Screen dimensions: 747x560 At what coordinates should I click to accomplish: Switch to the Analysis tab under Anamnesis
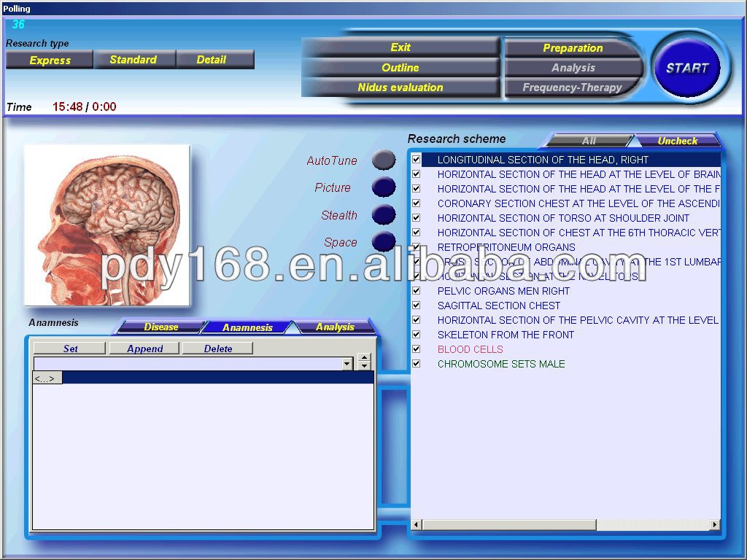point(335,327)
